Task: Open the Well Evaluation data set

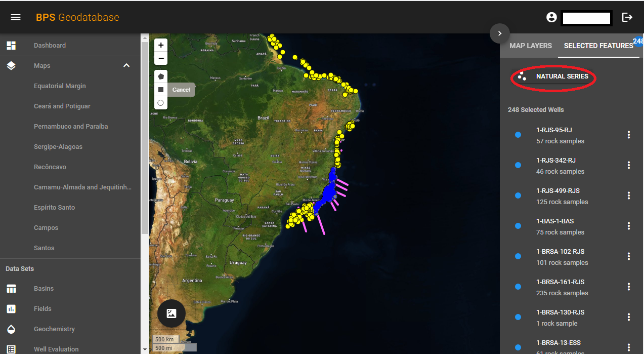Action: tap(56, 349)
